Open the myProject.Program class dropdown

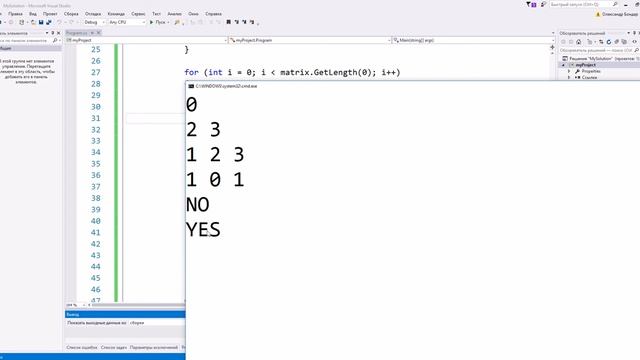click(310, 40)
